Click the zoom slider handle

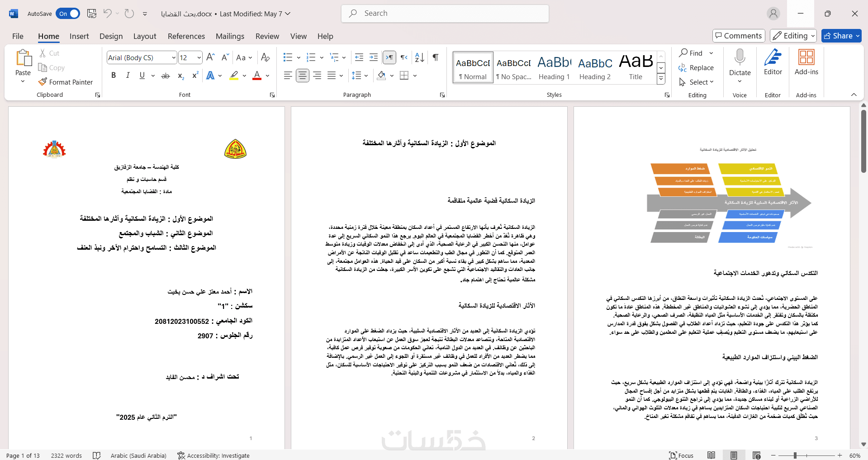(795, 455)
